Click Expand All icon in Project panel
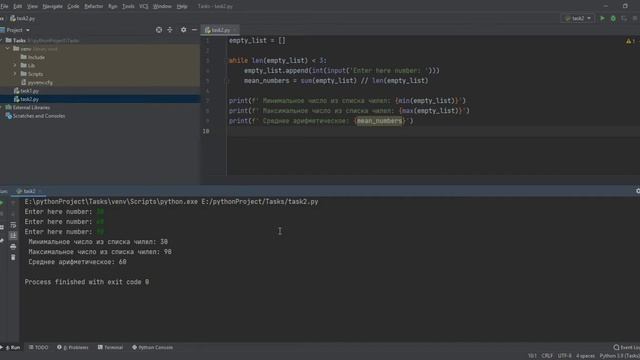Screen dimensions: 640x360 click(170, 30)
